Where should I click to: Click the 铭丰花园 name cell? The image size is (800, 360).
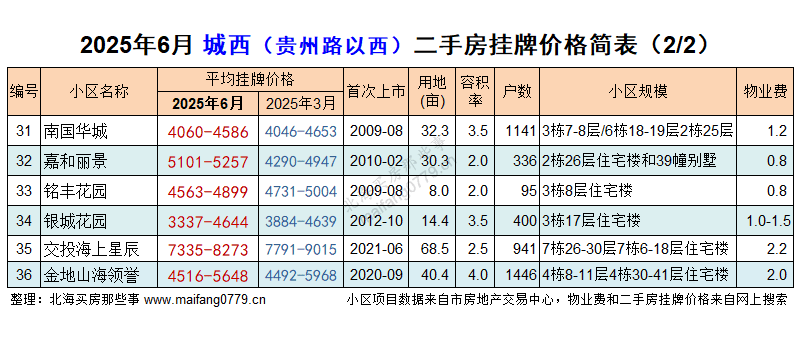tap(99, 191)
